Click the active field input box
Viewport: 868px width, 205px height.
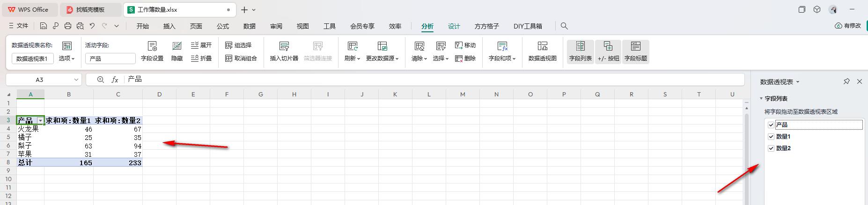tap(110, 59)
